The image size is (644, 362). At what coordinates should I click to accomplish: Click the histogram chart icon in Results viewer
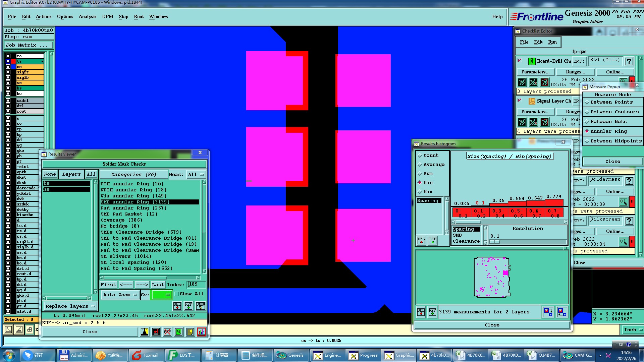201,332
